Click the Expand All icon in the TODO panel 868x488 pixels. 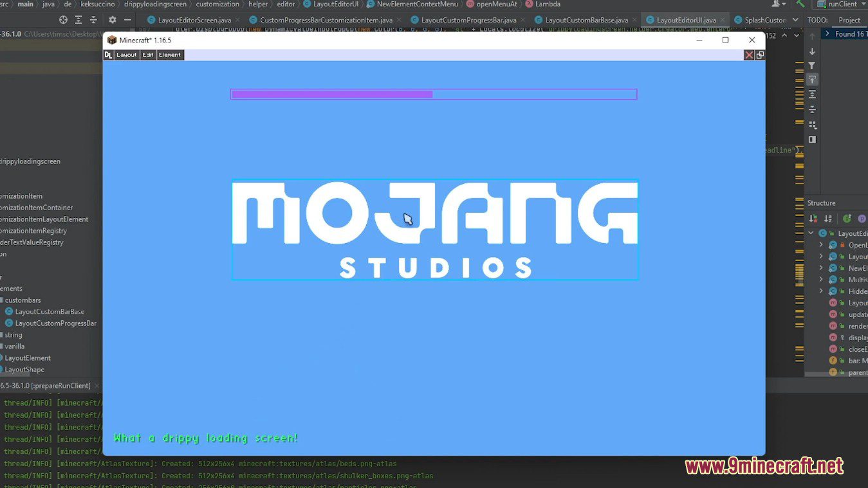tap(812, 95)
